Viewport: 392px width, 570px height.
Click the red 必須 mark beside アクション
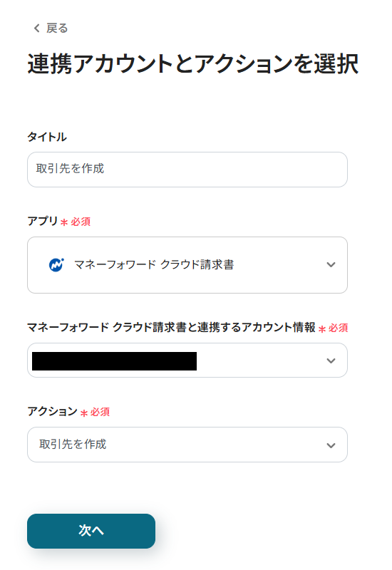(96, 413)
